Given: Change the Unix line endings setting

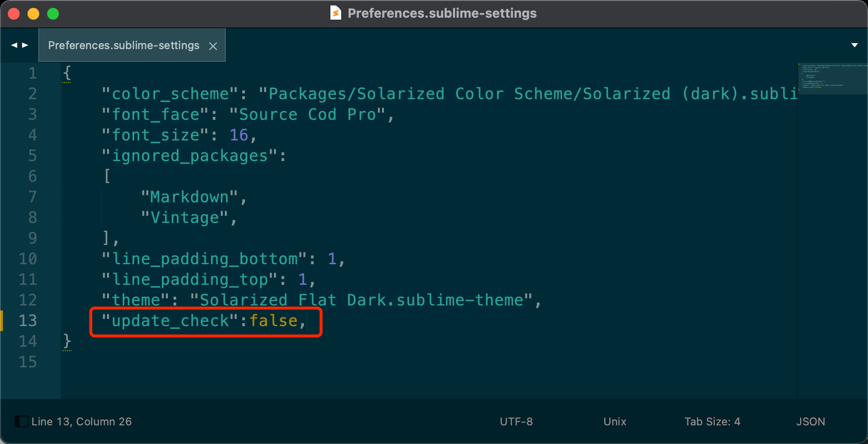Looking at the screenshot, I should click(x=615, y=421).
